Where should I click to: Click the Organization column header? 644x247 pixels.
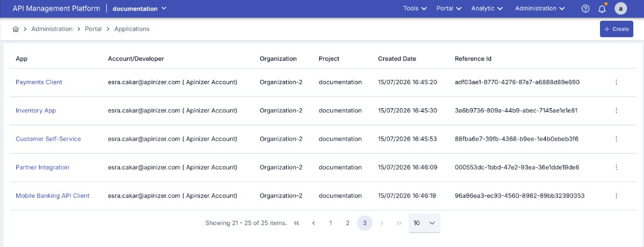278,58
